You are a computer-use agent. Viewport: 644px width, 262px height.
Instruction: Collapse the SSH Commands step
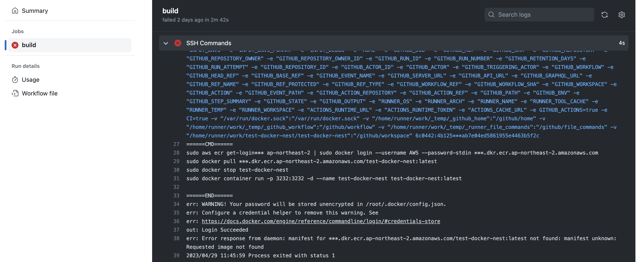[166, 43]
